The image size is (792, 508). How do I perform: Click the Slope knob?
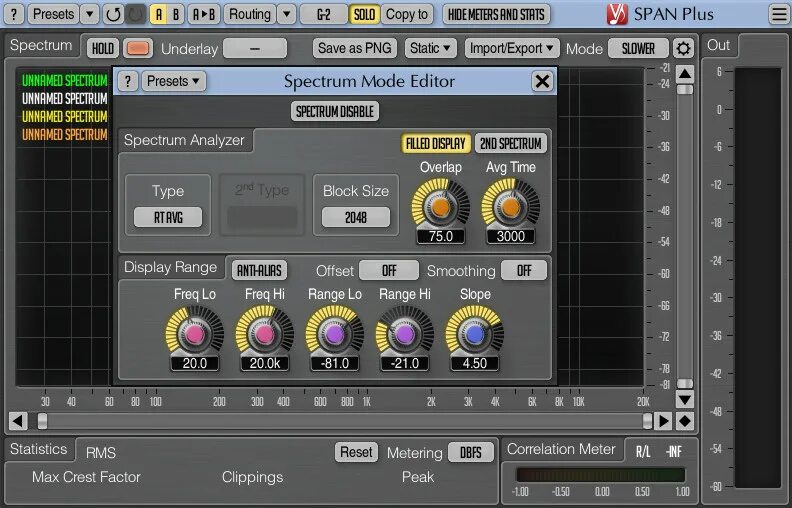point(474,334)
